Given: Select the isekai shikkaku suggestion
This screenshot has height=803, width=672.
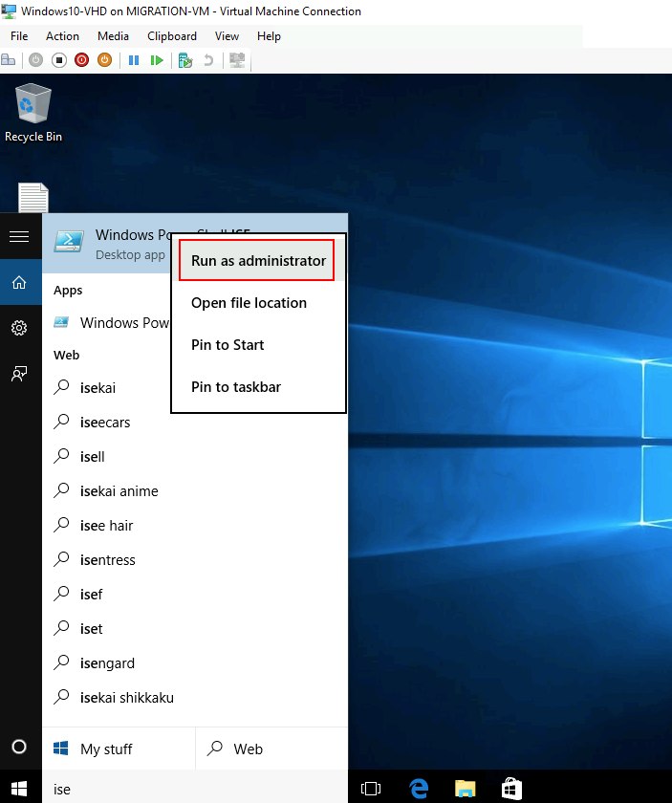Looking at the screenshot, I should (195, 698).
